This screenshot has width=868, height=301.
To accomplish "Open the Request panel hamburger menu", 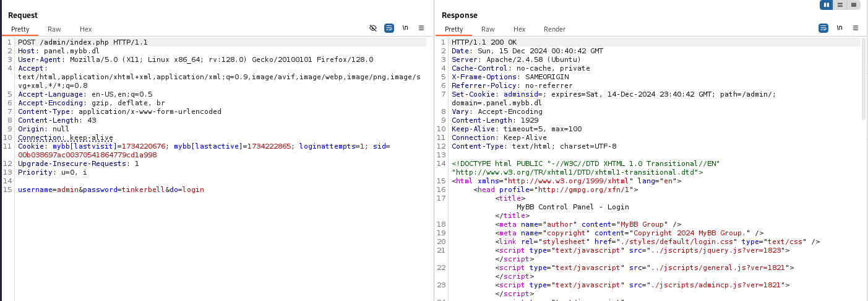I will [421, 28].
